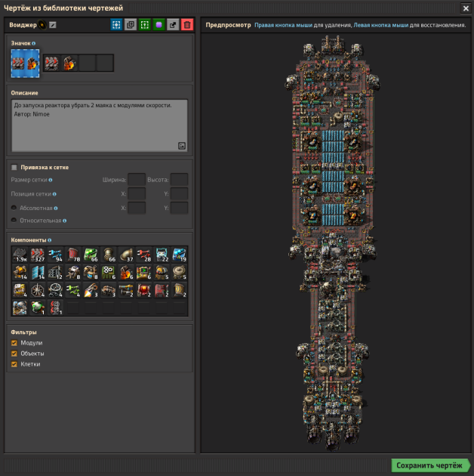The image size is (474, 476).
Task: Click the blue select-new-contents toolbar icon
Action: tap(116, 25)
